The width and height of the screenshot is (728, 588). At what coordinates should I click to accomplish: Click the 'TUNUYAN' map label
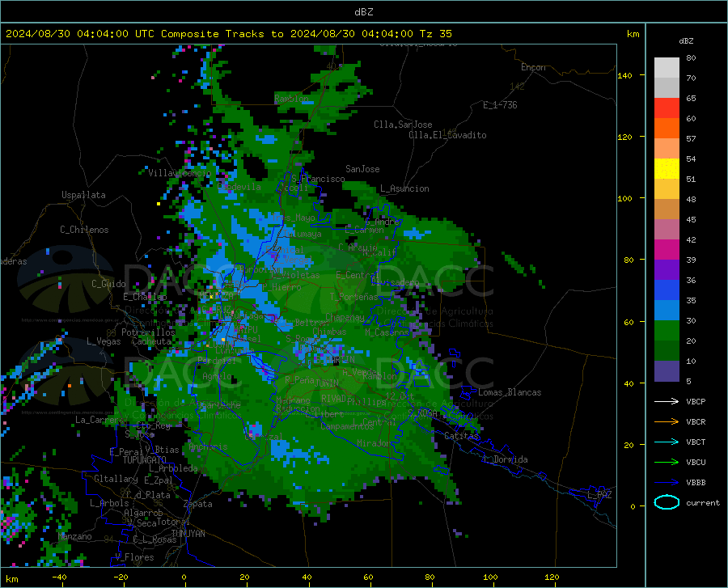[188, 534]
